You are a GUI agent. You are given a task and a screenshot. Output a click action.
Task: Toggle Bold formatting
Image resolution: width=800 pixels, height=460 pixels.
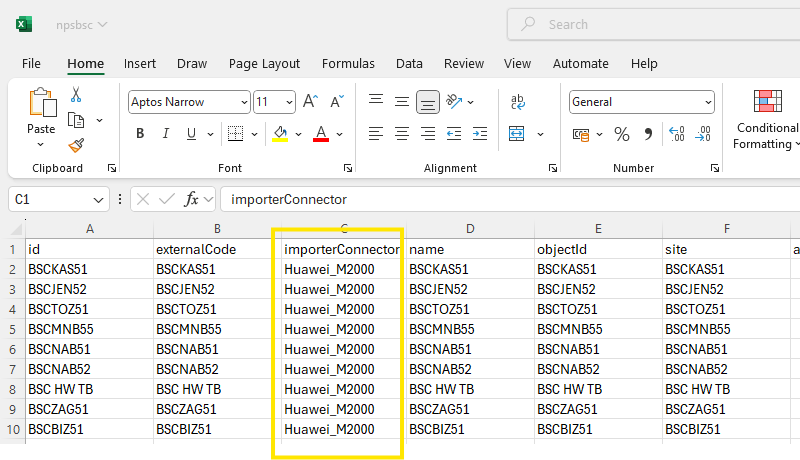140,134
